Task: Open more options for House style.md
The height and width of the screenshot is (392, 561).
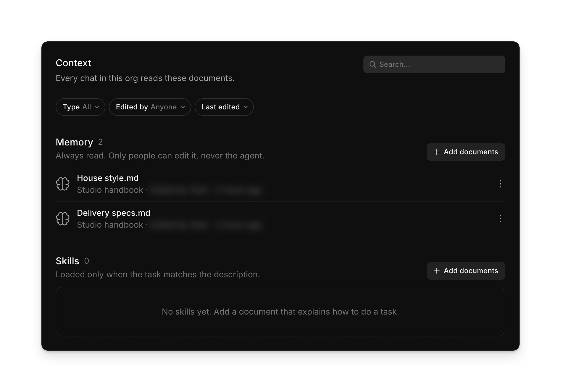Action: [x=500, y=184]
